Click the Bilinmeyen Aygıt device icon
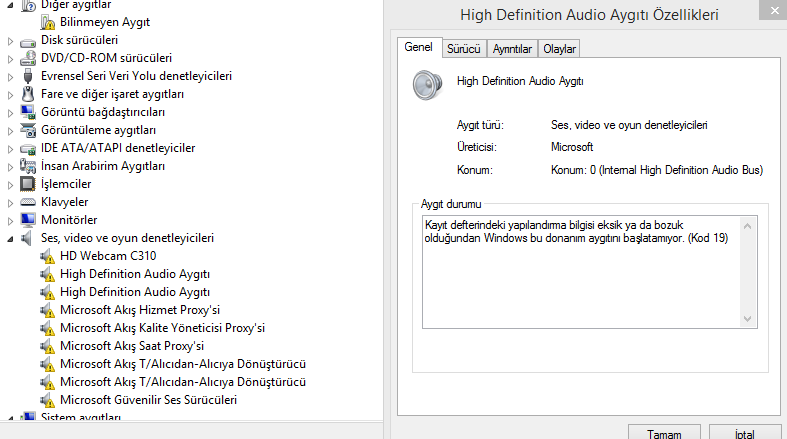This screenshot has width=787, height=439. 48,22
